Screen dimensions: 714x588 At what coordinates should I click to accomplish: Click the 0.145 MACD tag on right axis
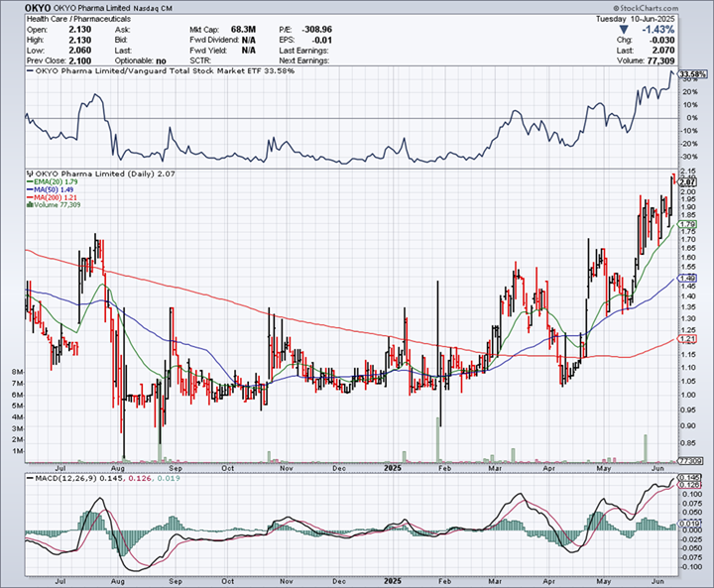click(689, 477)
